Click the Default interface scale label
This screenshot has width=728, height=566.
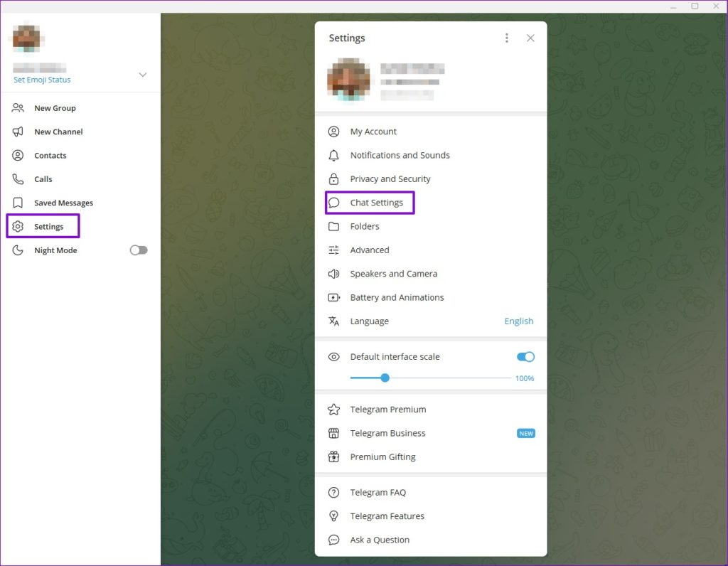click(x=395, y=356)
